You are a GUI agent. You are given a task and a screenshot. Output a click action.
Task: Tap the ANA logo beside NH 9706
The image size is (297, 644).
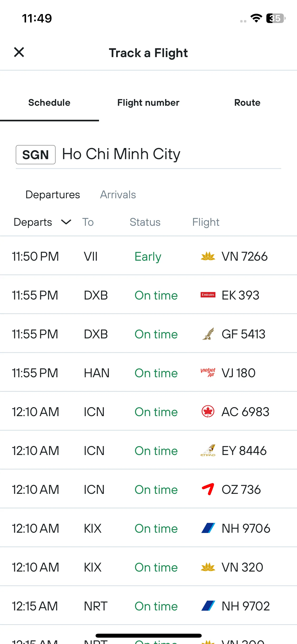click(208, 528)
